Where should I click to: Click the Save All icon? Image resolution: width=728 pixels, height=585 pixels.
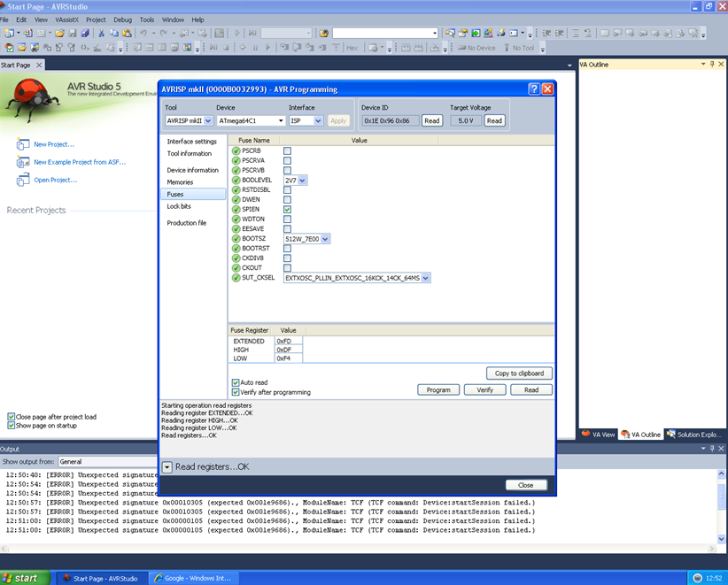85,33
